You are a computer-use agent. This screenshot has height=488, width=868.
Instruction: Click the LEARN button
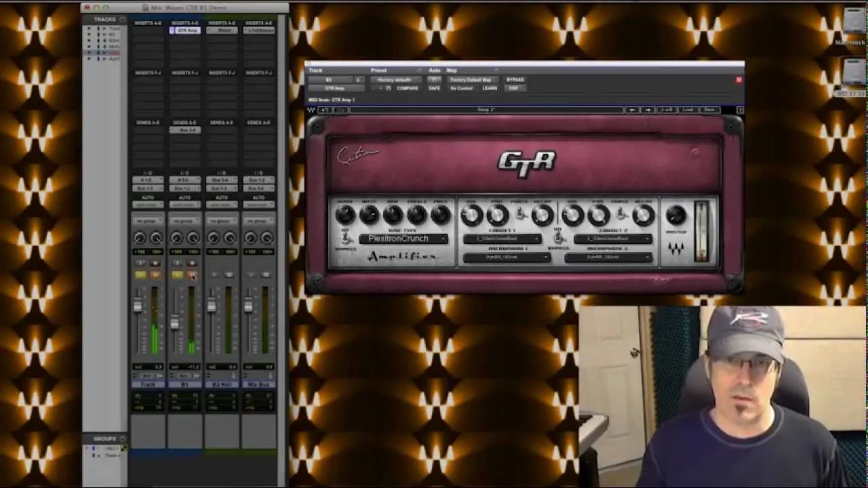point(490,88)
